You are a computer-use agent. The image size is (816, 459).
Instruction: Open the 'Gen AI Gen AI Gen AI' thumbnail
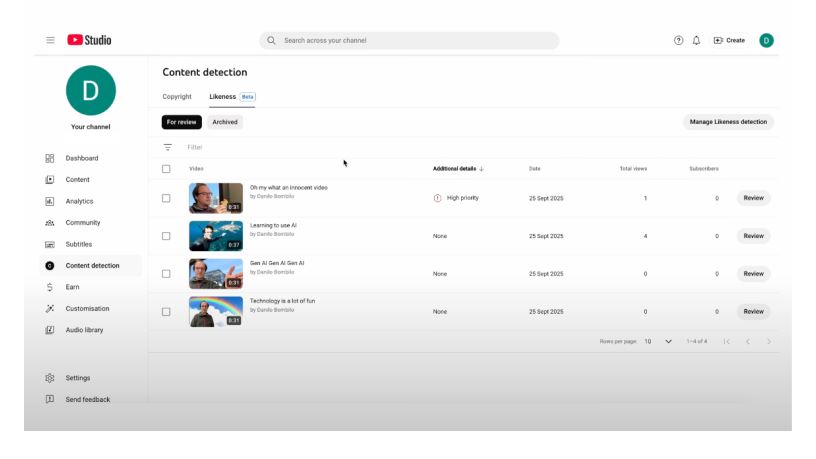click(x=216, y=274)
